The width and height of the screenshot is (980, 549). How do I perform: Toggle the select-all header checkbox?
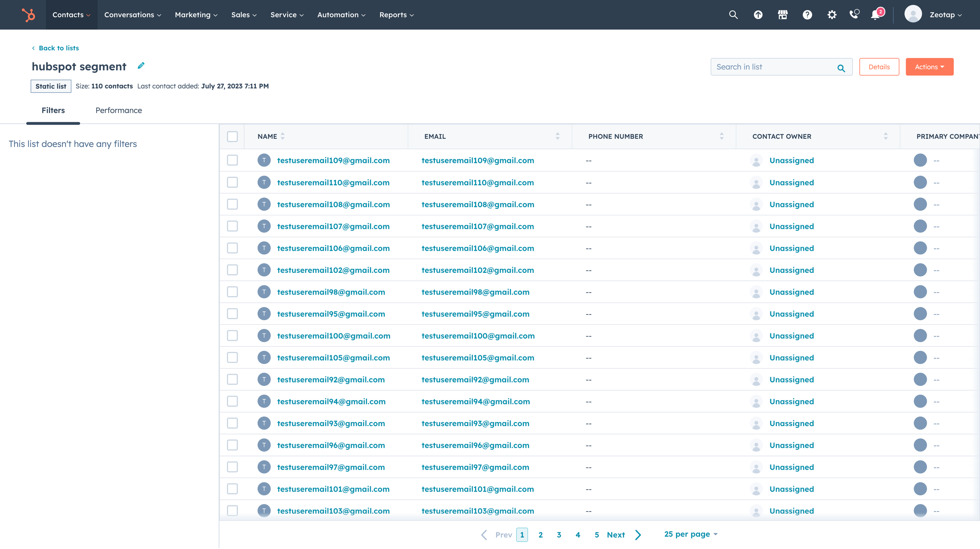click(x=232, y=136)
